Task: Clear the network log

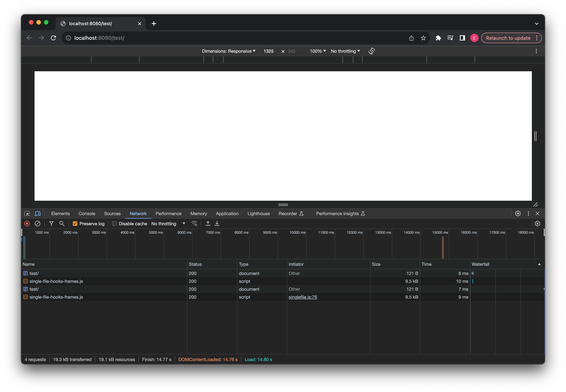Action: click(x=37, y=224)
